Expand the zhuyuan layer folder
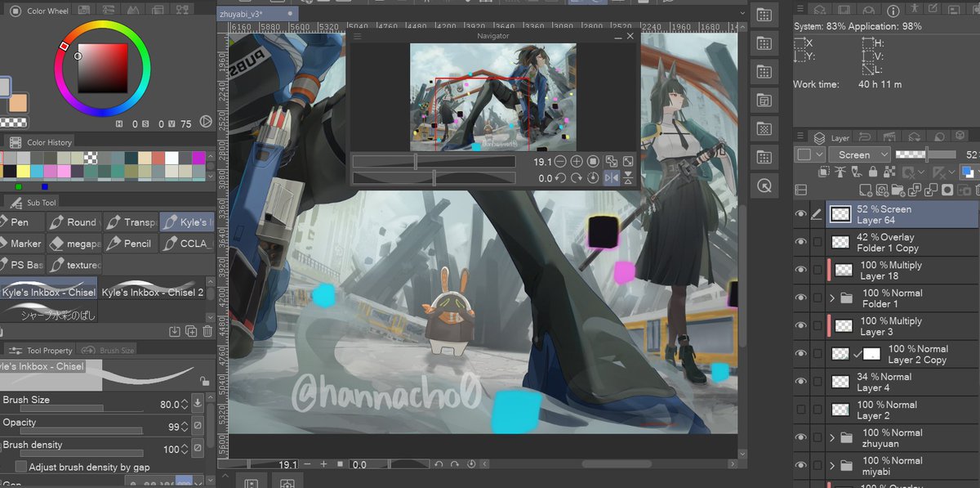Image resolution: width=980 pixels, height=488 pixels. [x=832, y=438]
